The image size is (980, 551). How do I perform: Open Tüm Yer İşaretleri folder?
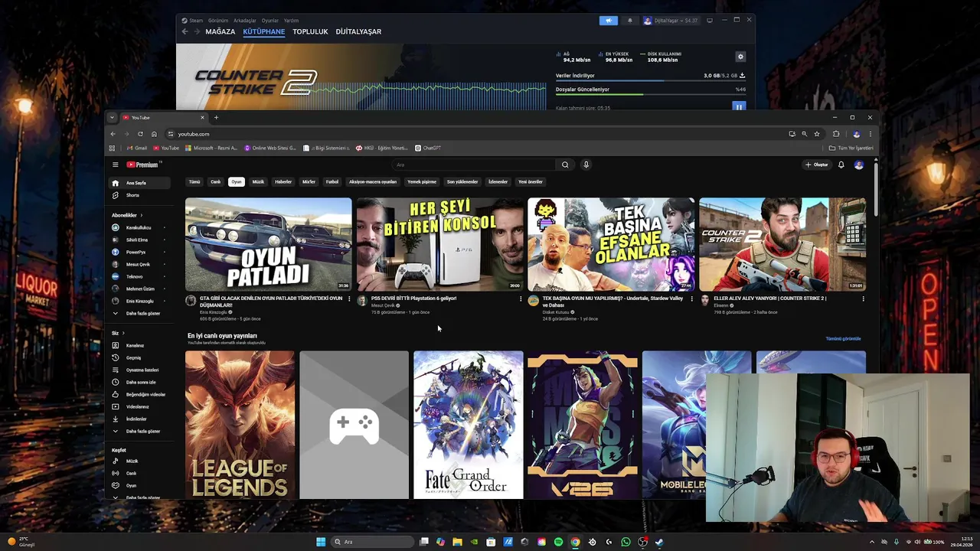point(851,148)
